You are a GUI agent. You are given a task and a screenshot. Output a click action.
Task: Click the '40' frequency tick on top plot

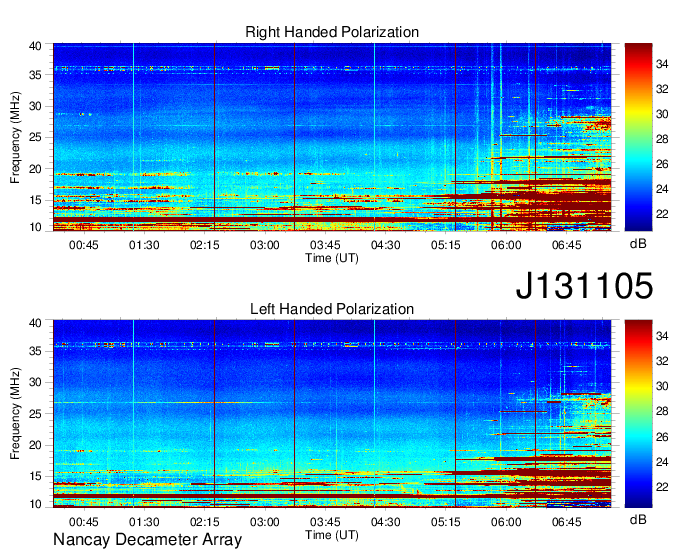point(35,46)
